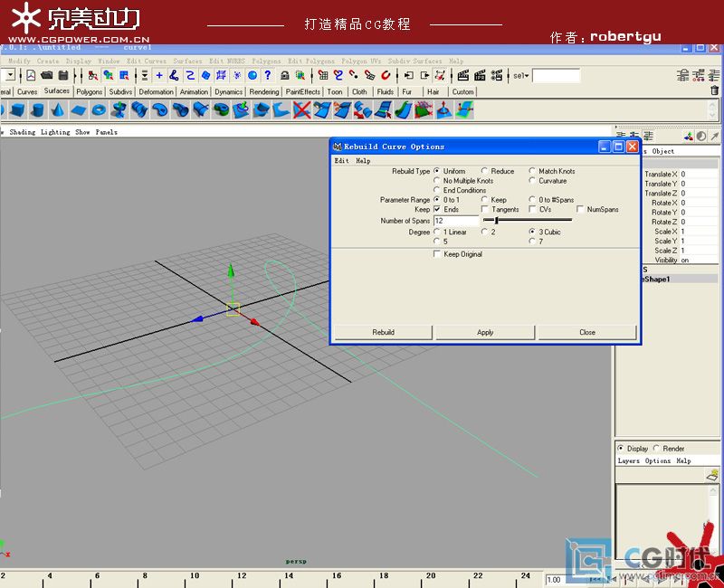Click the sel input field in the status line
Viewport: 724px width, 588px height.
(557, 75)
